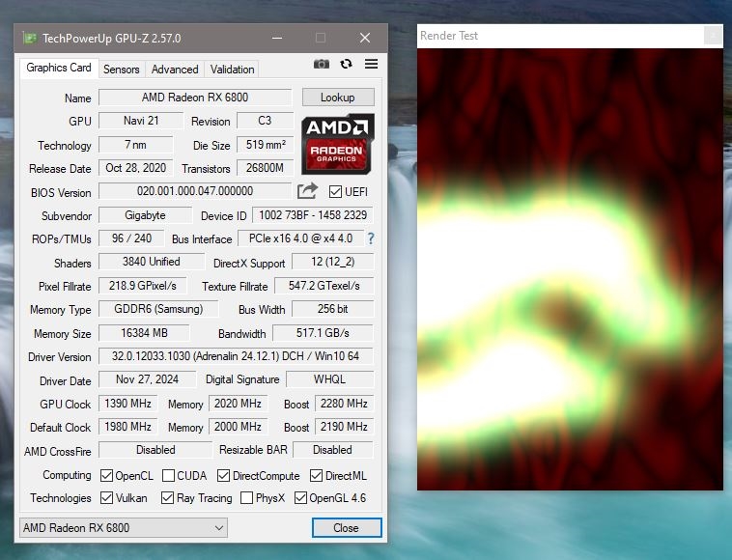
Task: Click the current Boost value 2280 MHz
Action: click(344, 404)
